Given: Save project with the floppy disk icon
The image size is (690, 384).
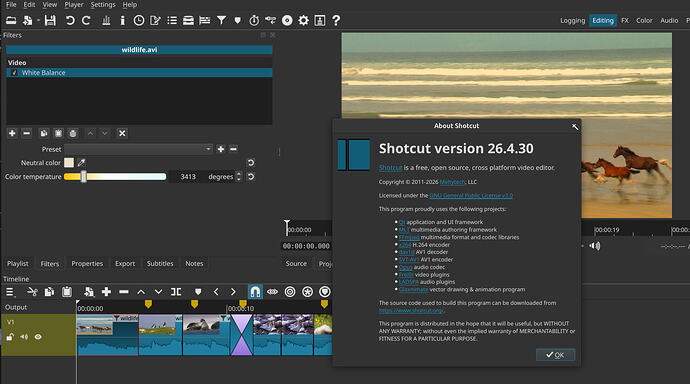Looking at the screenshot, I should 50,20.
